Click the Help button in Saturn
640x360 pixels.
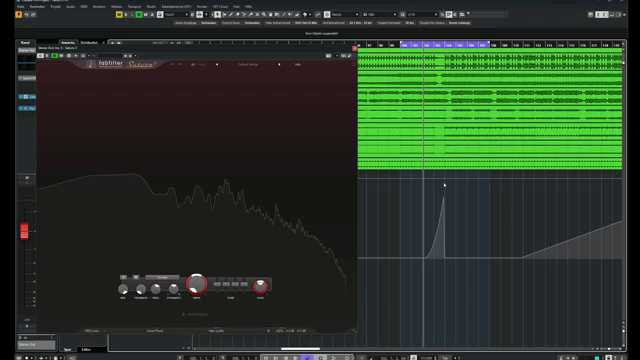(298, 64)
